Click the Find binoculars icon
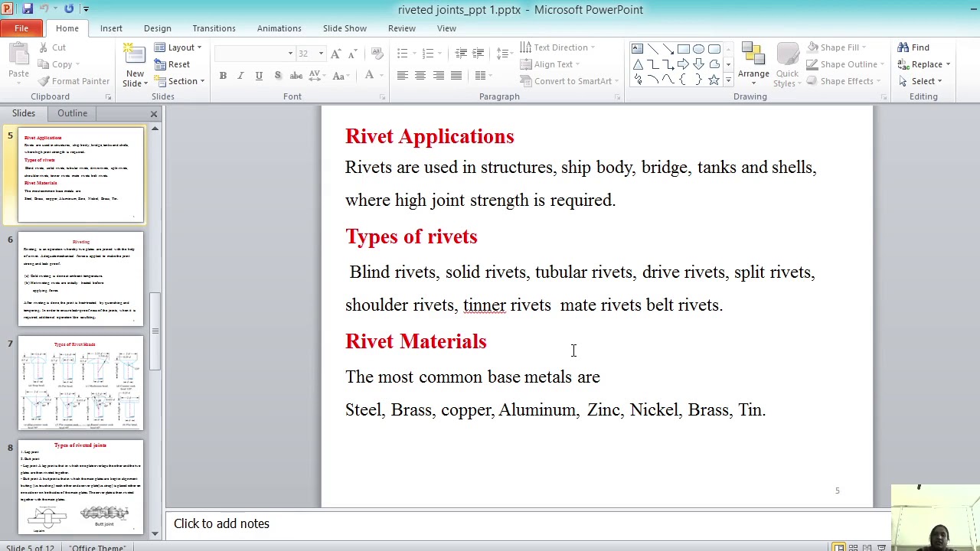This screenshot has width=980, height=551. point(904,47)
